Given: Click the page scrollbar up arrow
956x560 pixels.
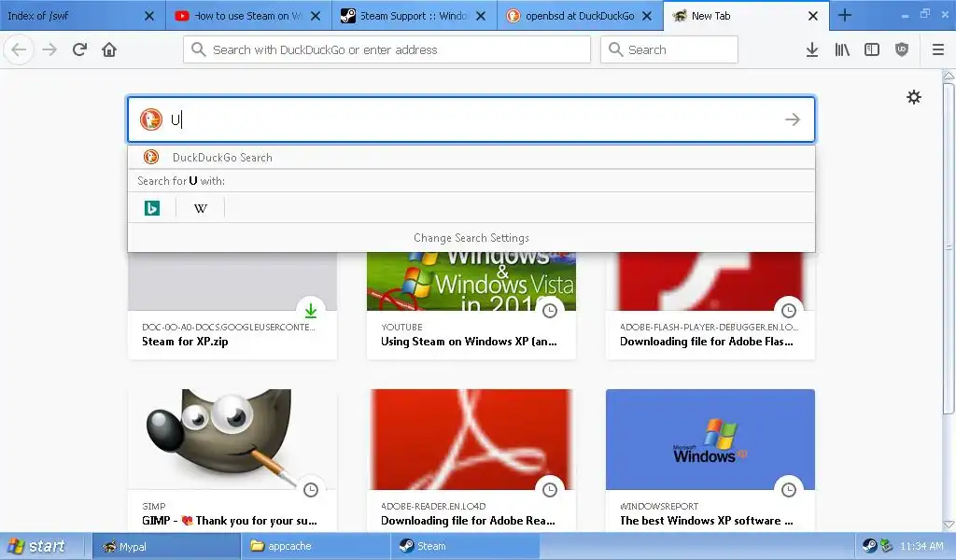Looking at the screenshot, I should (949, 76).
